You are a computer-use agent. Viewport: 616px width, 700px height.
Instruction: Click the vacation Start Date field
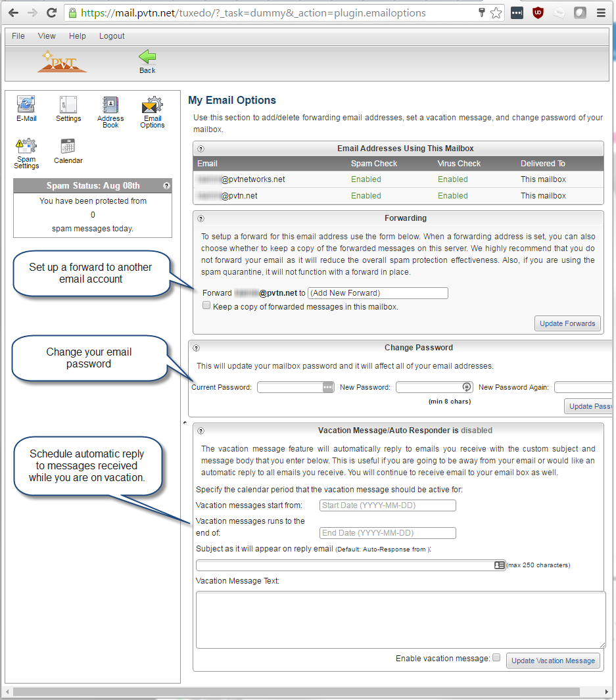[x=388, y=505]
